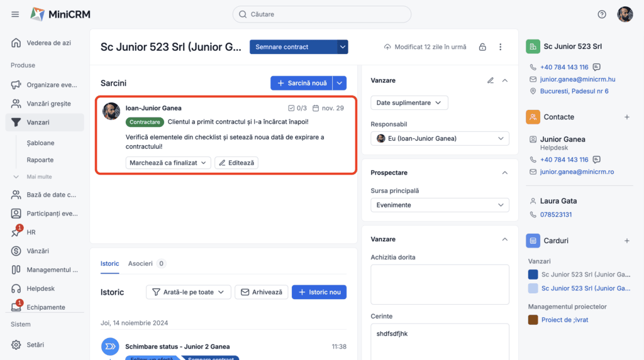Add a new card with the Carduri plus icon

point(627,241)
